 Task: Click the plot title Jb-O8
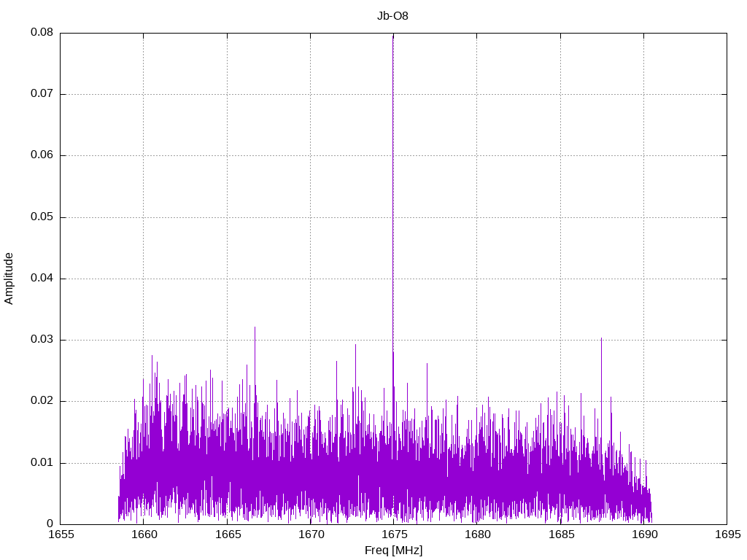coord(393,16)
